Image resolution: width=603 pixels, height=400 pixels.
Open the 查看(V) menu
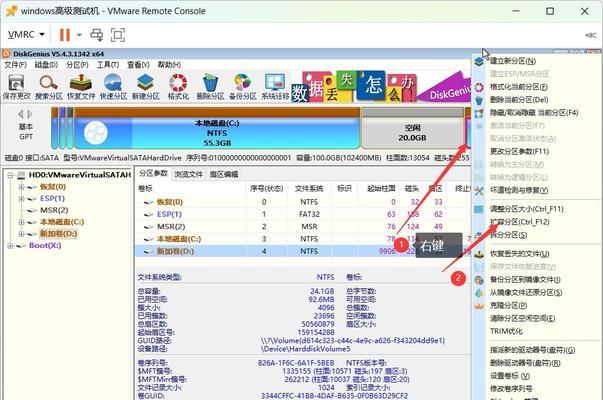coord(138,65)
